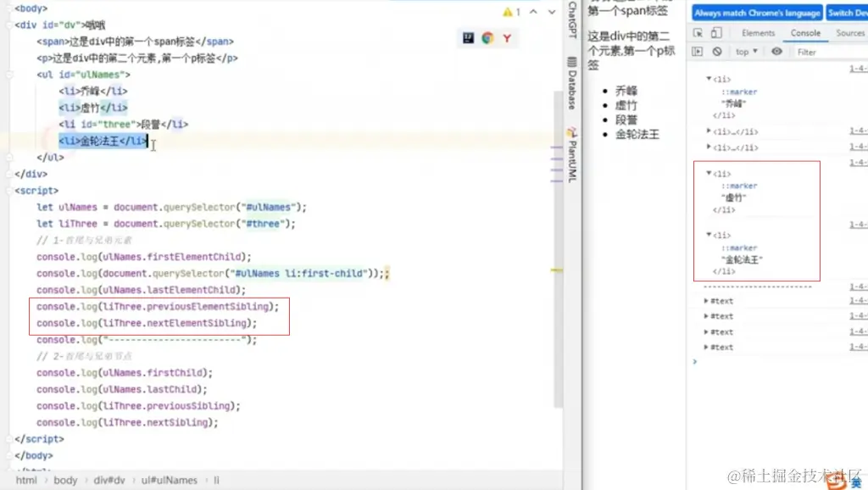868x490 pixels.
Task: Open page in Yandex browser icon
Action: 507,37
